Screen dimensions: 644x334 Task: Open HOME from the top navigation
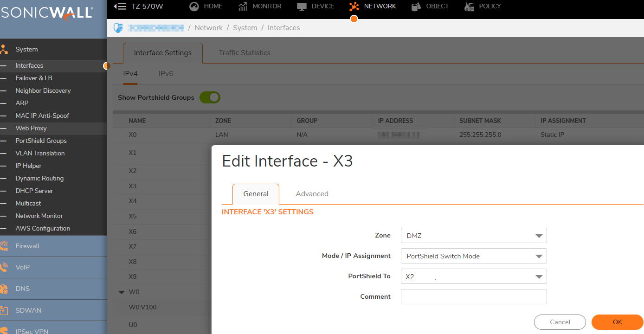coord(206,6)
